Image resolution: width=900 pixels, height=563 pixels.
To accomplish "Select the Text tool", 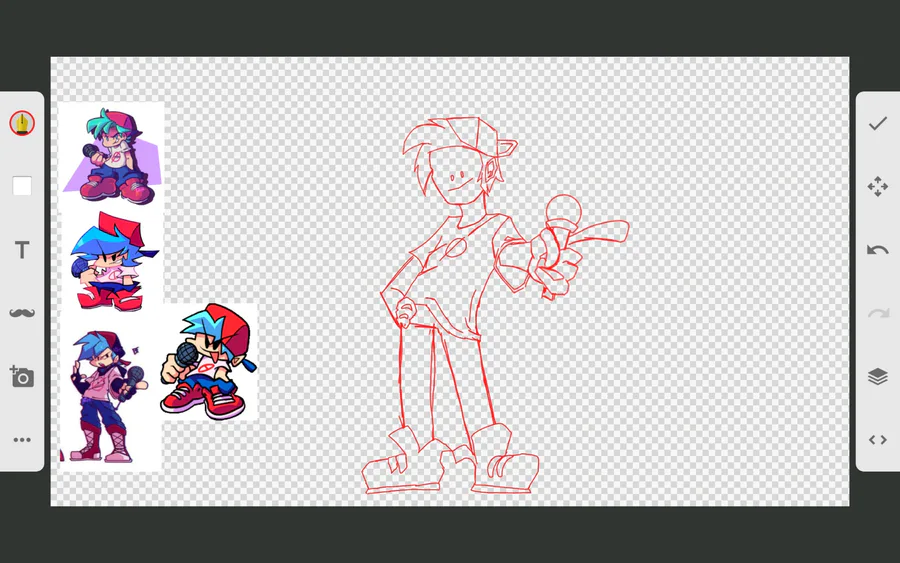I will [22, 250].
